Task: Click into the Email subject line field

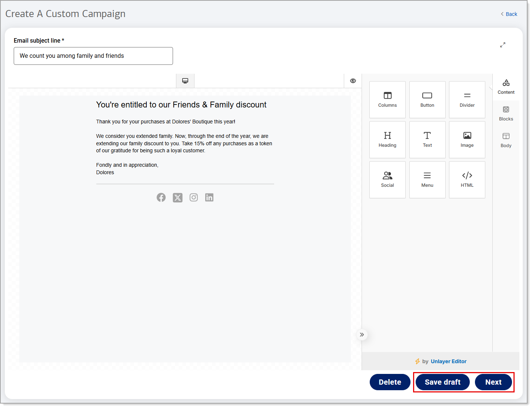Action: coord(93,56)
